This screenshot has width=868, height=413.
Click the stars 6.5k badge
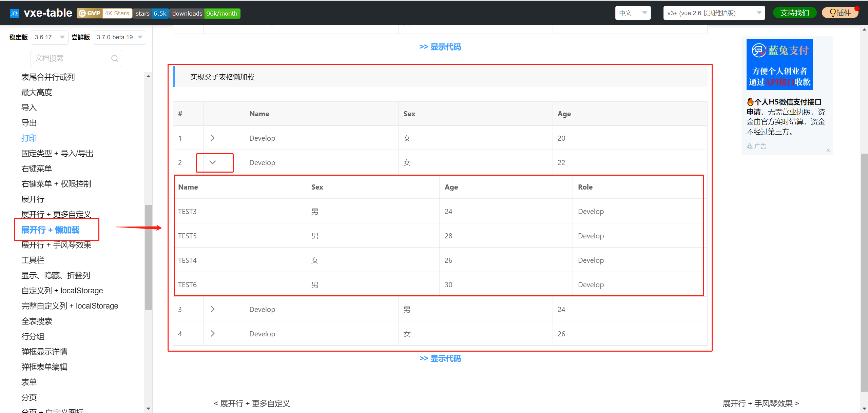click(x=151, y=13)
